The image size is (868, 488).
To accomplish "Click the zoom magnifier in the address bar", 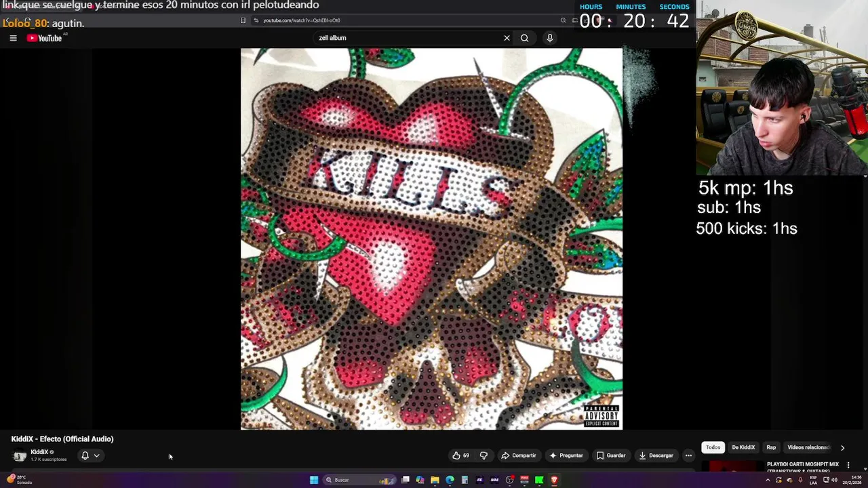I will click(563, 20).
